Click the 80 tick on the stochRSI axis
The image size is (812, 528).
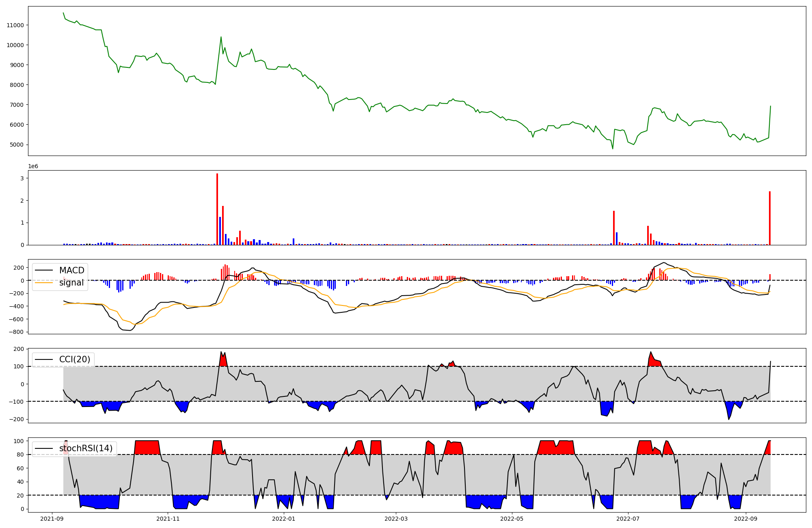click(20, 454)
